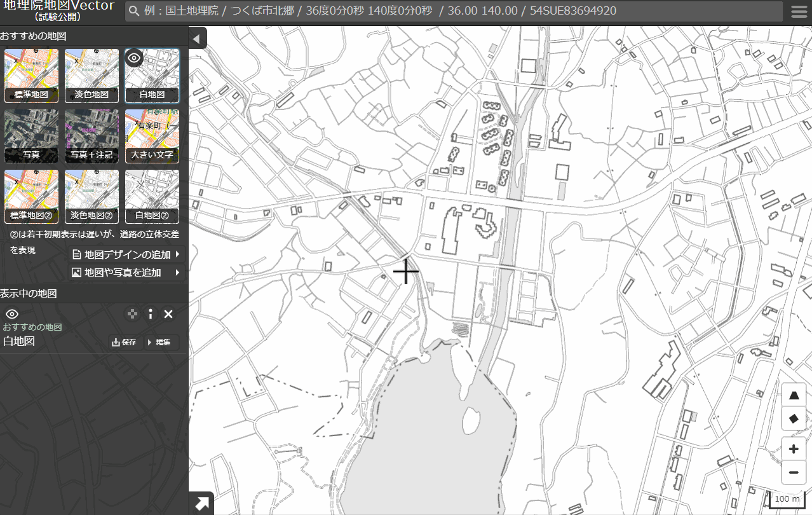
Task: Expand the 地図デザインの追加 submenu
Action: (127, 255)
